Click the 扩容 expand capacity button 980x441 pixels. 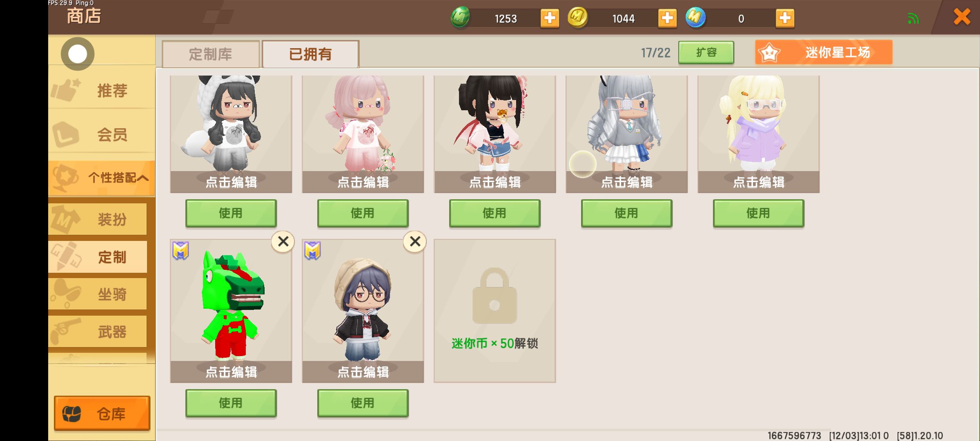coord(706,52)
